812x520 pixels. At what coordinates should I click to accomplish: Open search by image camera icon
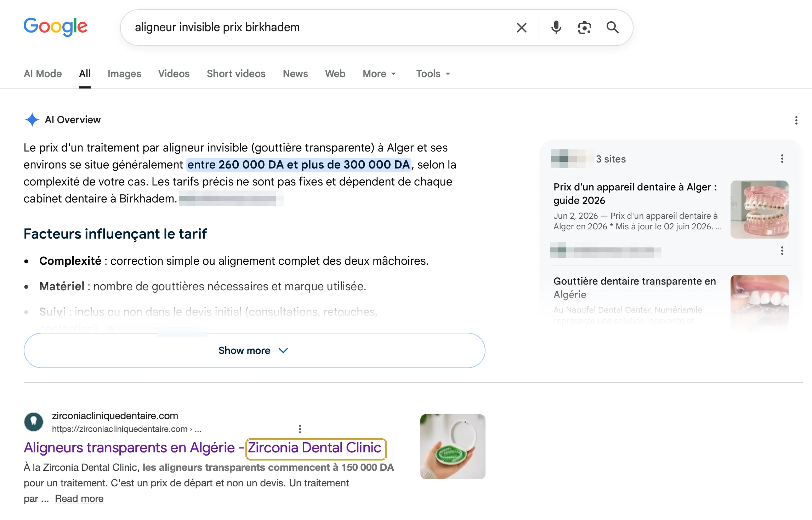coord(584,28)
